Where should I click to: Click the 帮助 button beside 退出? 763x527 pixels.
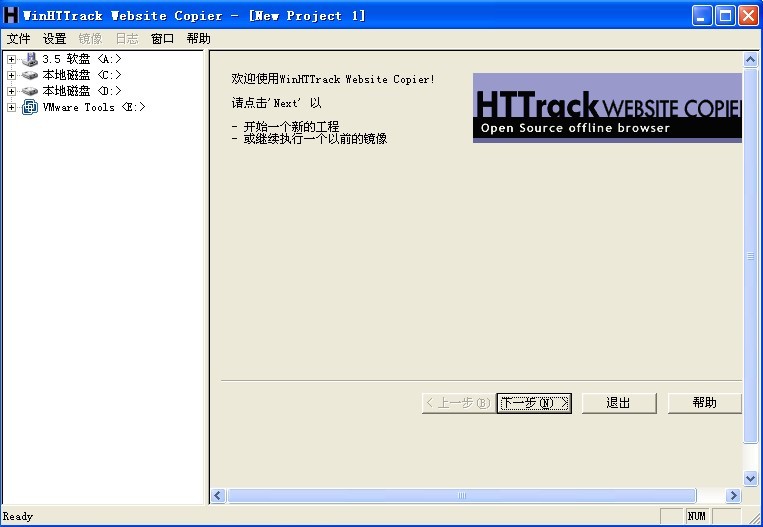(x=705, y=403)
